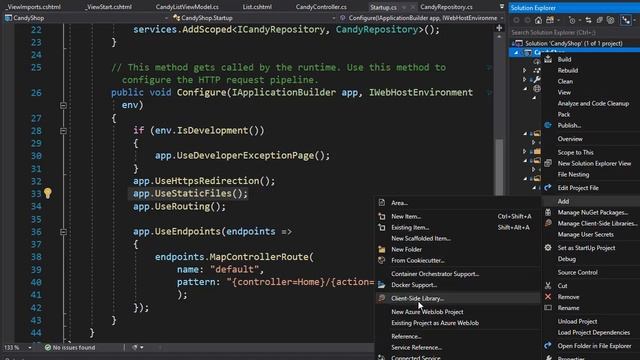Click the No issues found status checkmark icon
The image size is (640, 360).
pos(48,348)
